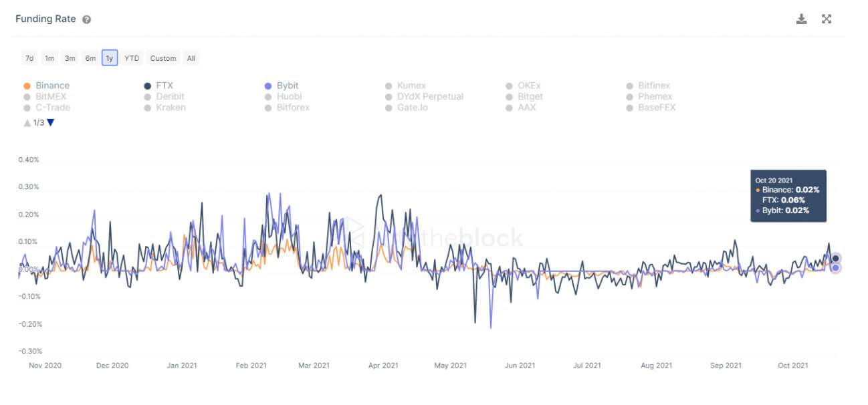The image size is (868, 405).
Task: Click Bybit's purple legend dot
Action: (x=269, y=86)
